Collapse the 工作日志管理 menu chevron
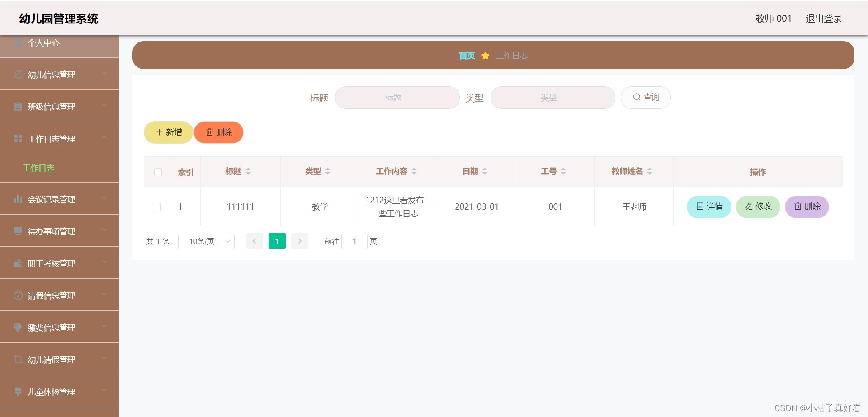The width and height of the screenshot is (868, 417). [104, 137]
